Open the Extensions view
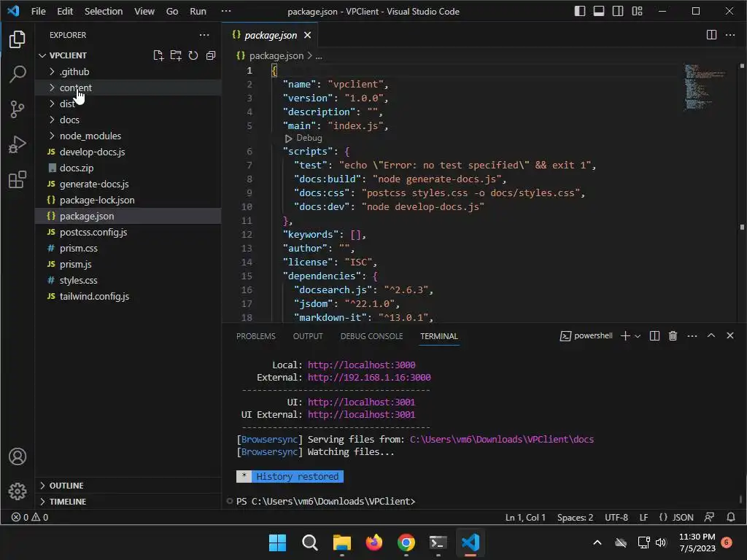This screenshot has height=560, width=747. pos(18,179)
